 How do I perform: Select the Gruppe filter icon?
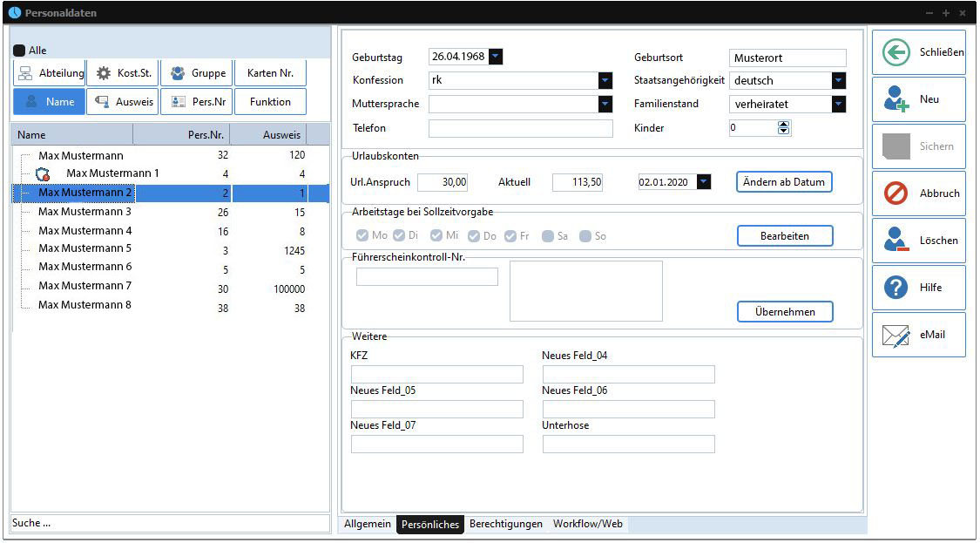pos(178,73)
